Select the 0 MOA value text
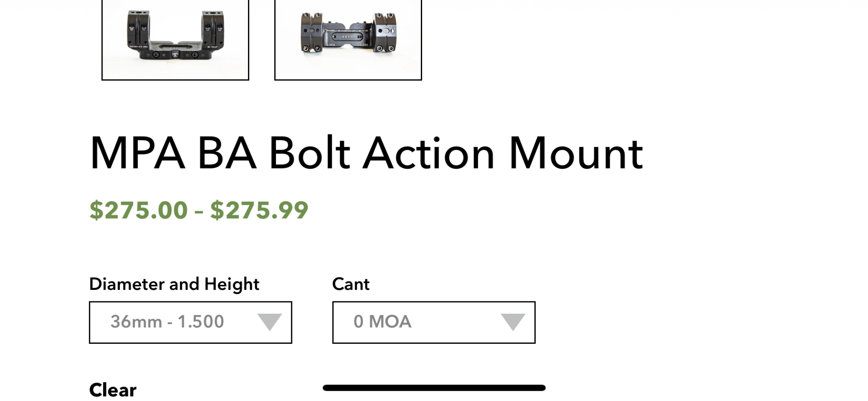The width and height of the screenshot is (868, 401). [382, 322]
